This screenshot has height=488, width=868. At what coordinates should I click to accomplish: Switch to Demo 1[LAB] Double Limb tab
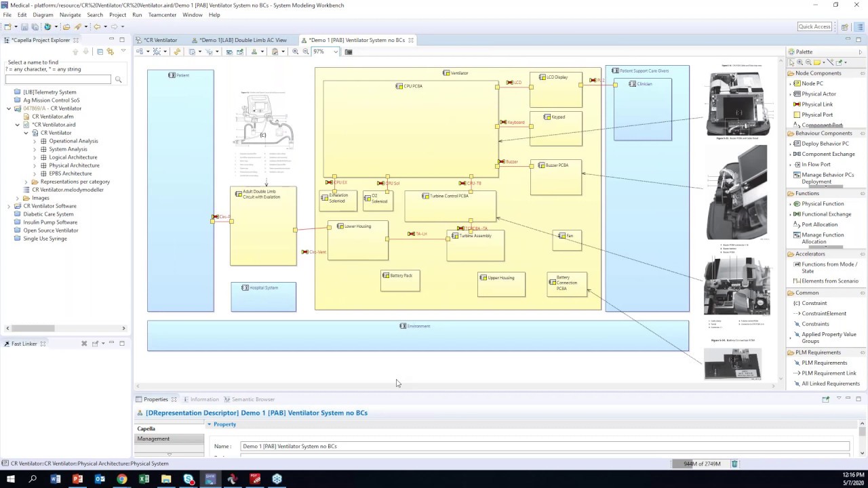[243, 40]
